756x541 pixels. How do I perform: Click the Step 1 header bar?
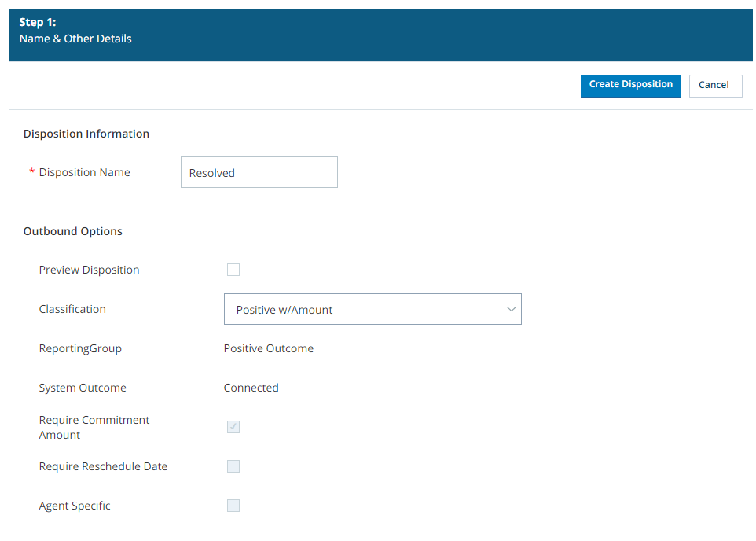378,34
